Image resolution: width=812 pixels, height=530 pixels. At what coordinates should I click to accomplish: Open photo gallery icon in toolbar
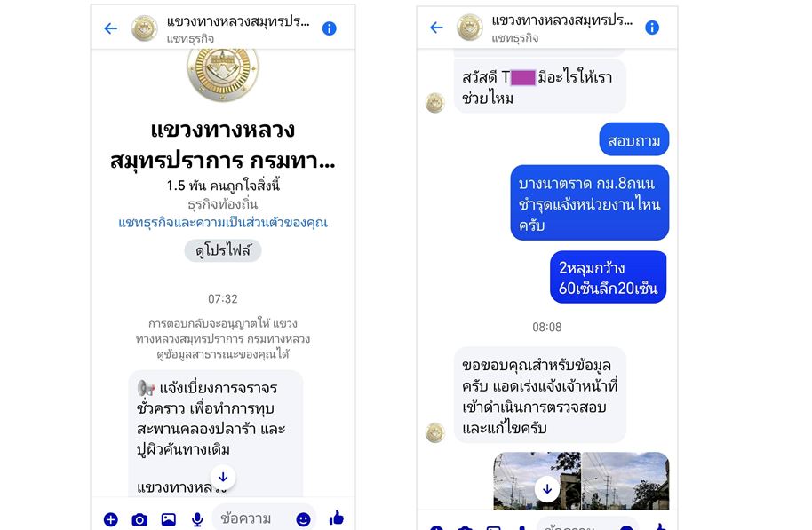pos(168,519)
